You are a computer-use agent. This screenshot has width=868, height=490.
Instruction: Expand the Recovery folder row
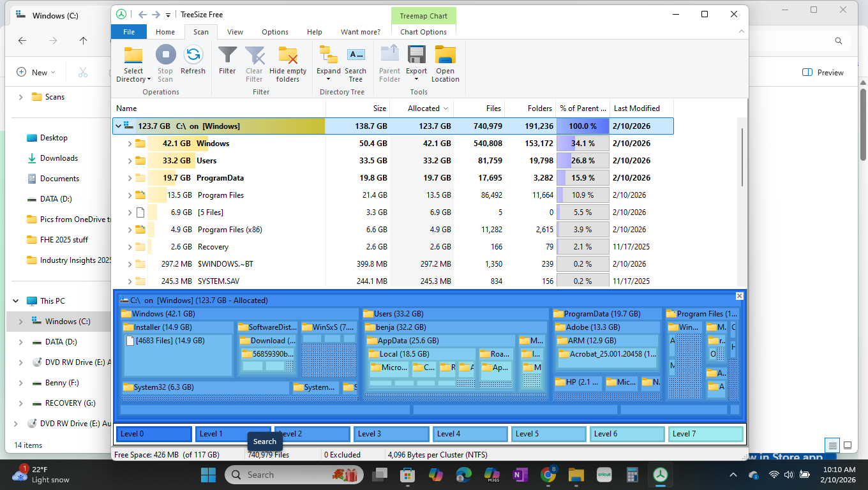click(130, 247)
